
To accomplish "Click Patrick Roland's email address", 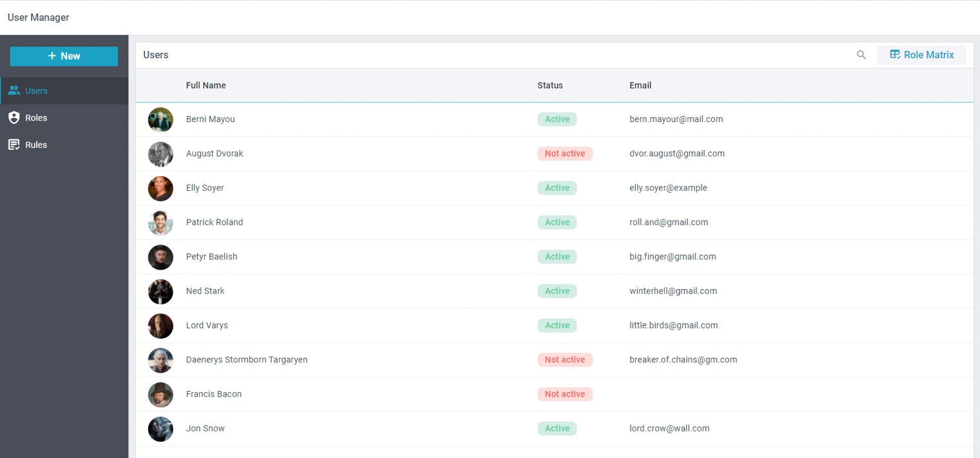I will click(x=669, y=223).
